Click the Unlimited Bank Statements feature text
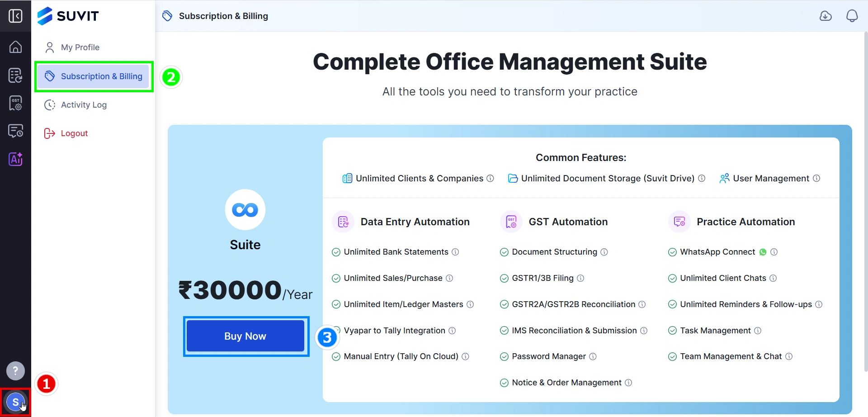The image size is (868, 417). pyautogui.click(x=396, y=252)
